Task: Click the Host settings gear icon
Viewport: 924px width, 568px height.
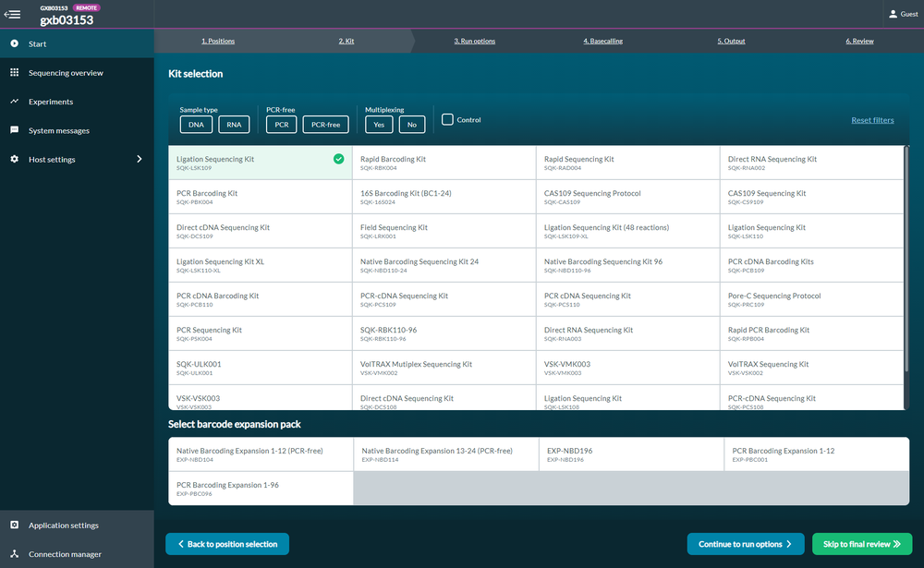Action: click(14, 159)
